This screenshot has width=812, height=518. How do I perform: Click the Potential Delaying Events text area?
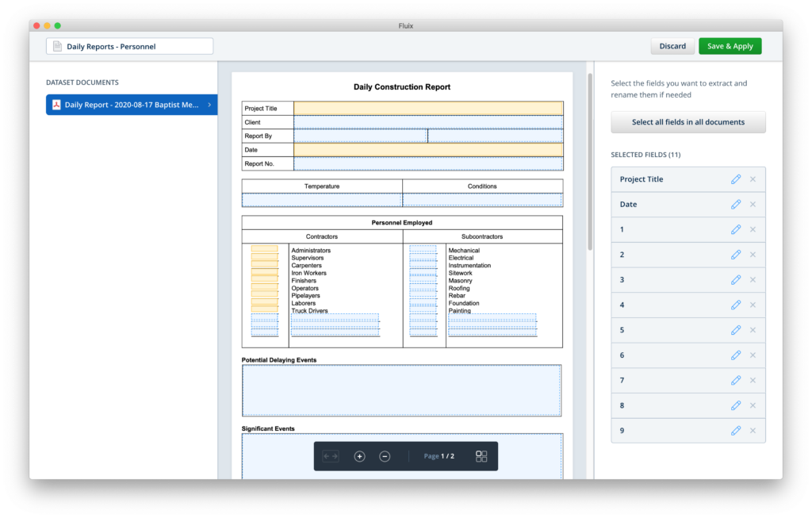click(402, 390)
